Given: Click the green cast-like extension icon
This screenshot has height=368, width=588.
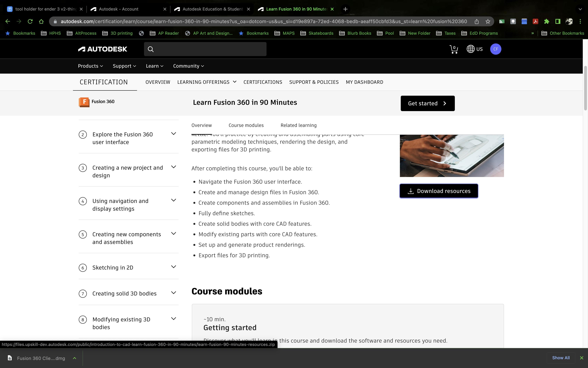Looking at the screenshot, I should 502,21.
